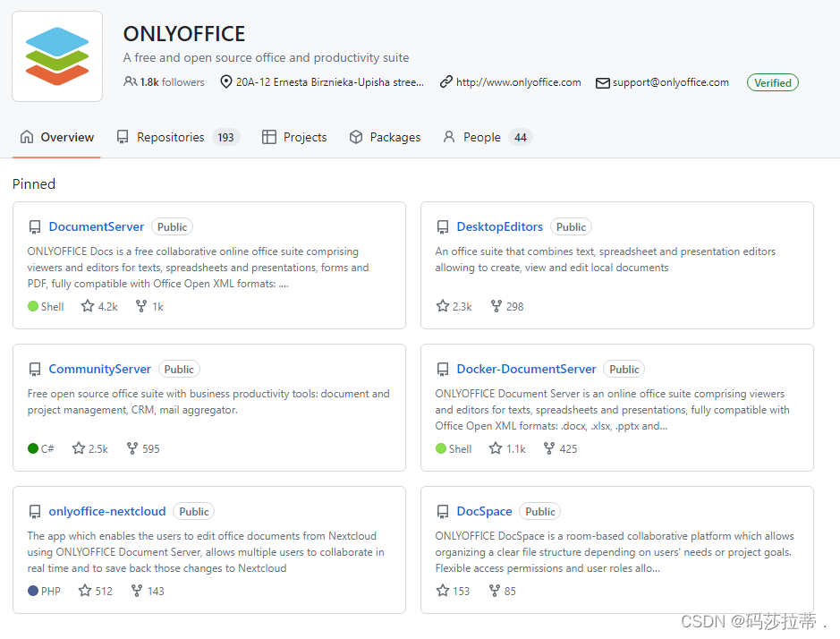The width and height of the screenshot is (840, 639).
Task: Click the Verified badge
Action: click(773, 82)
